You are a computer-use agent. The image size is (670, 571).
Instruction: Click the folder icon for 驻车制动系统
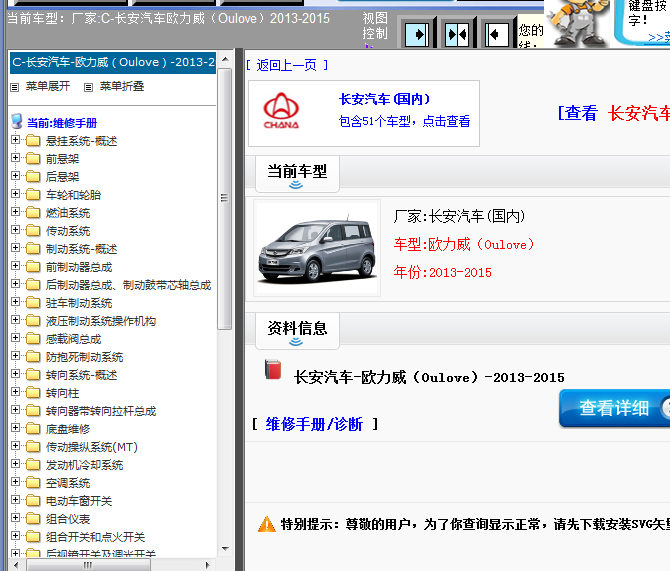tap(33, 303)
